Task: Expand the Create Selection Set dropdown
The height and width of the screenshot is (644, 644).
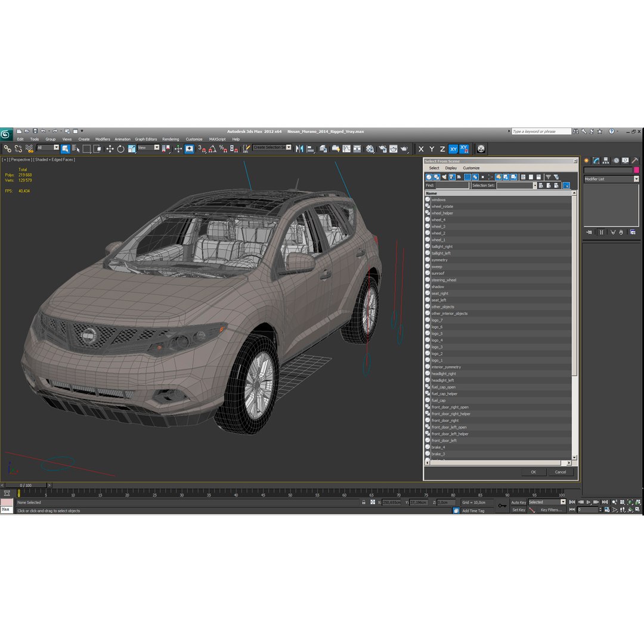Action: coord(289,147)
